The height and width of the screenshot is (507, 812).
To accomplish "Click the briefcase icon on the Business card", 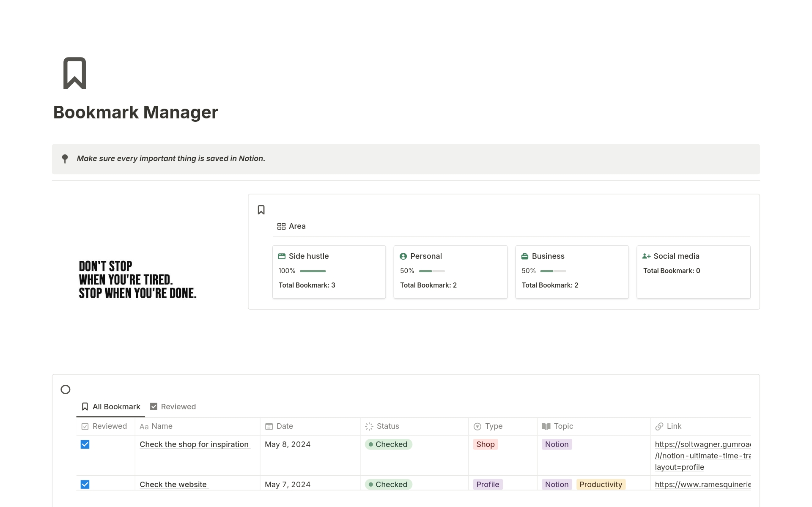I will pyautogui.click(x=525, y=256).
